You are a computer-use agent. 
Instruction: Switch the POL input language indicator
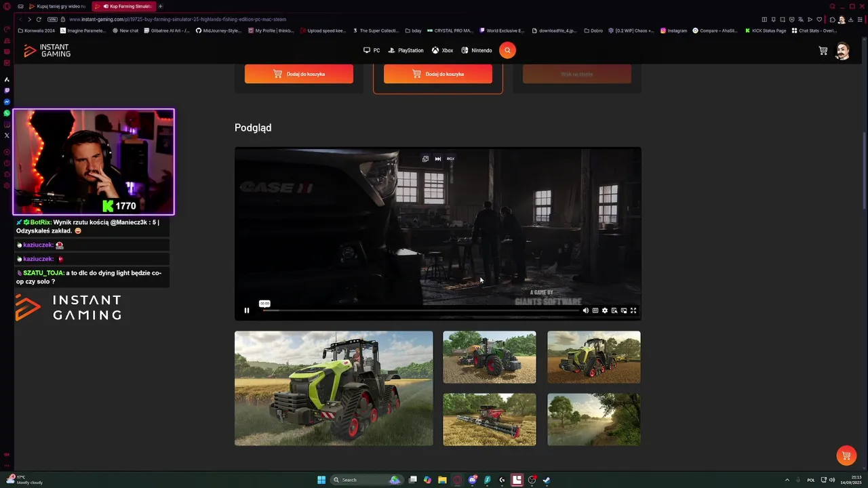click(811, 480)
